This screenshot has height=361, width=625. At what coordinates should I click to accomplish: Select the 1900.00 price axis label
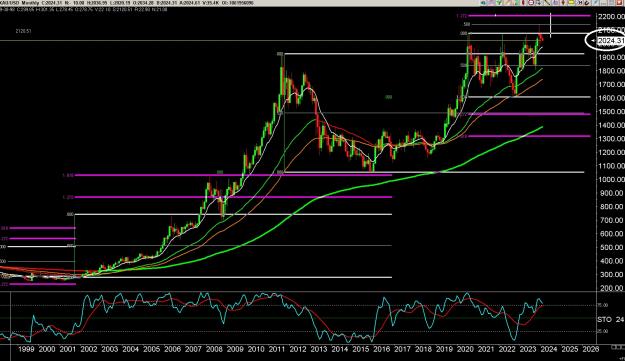pyautogui.click(x=611, y=57)
